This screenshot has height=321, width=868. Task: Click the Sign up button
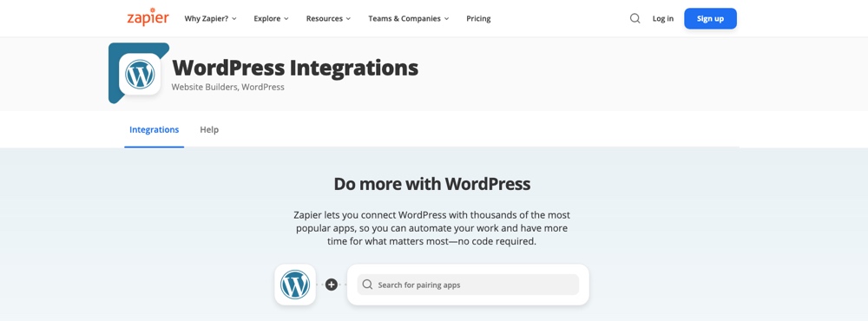click(x=710, y=18)
